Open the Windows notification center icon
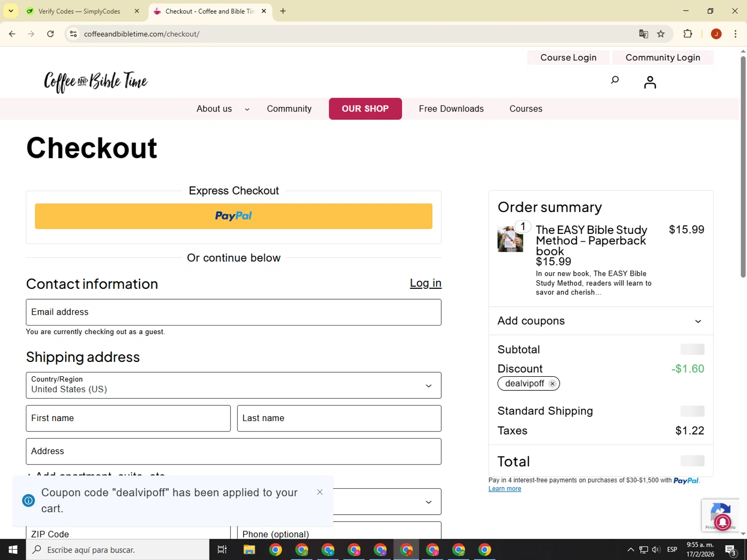Image resolution: width=747 pixels, height=560 pixels. pos(731,550)
